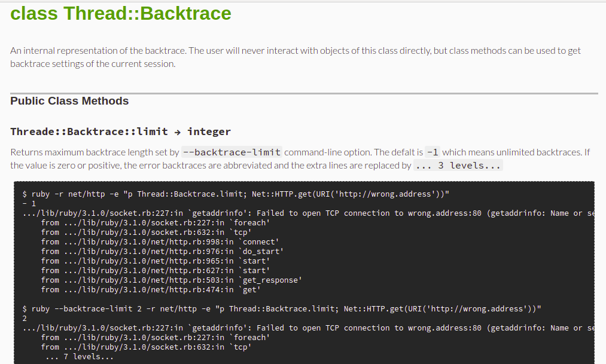Viewport: 606px width, 364px height.
Task: Click the class description paragraph
Action: (296, 57)
